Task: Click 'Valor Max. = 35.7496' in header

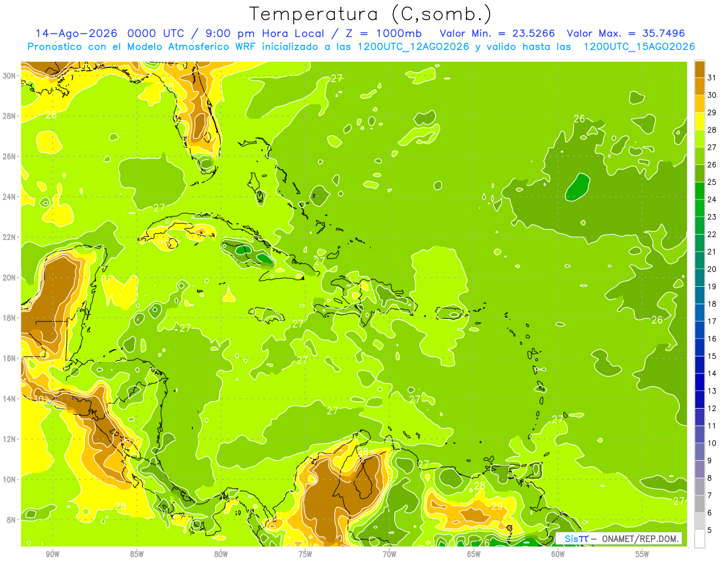Action: (625, 33)
